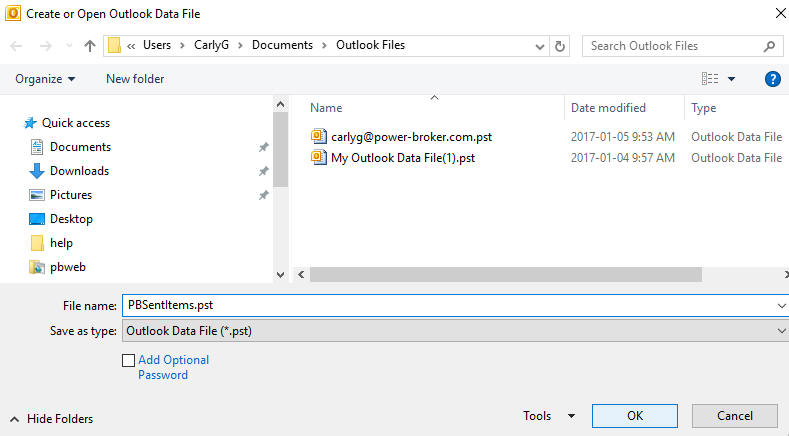789x436 pixels.
Task: Enable the Add Optional Password checkbox
Action: (x=128, y=360)
